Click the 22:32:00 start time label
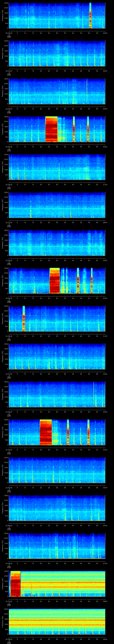 [9, 412]
